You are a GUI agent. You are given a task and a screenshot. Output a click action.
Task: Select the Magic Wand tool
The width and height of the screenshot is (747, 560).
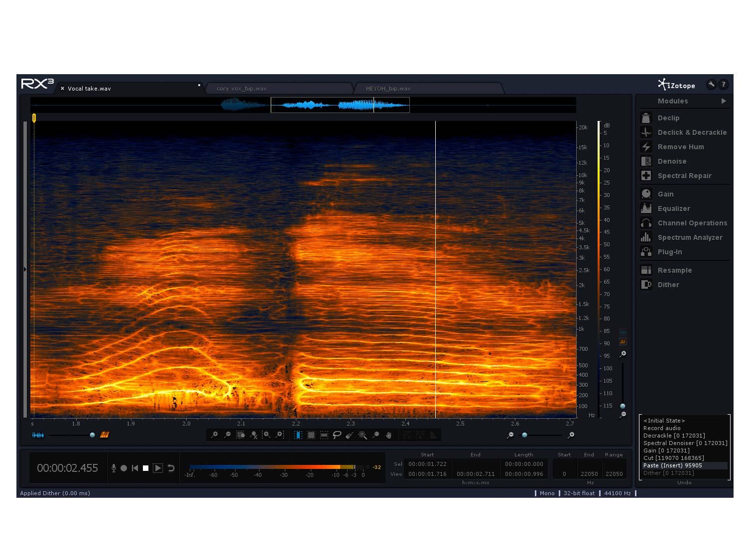[x=363, y=435]
